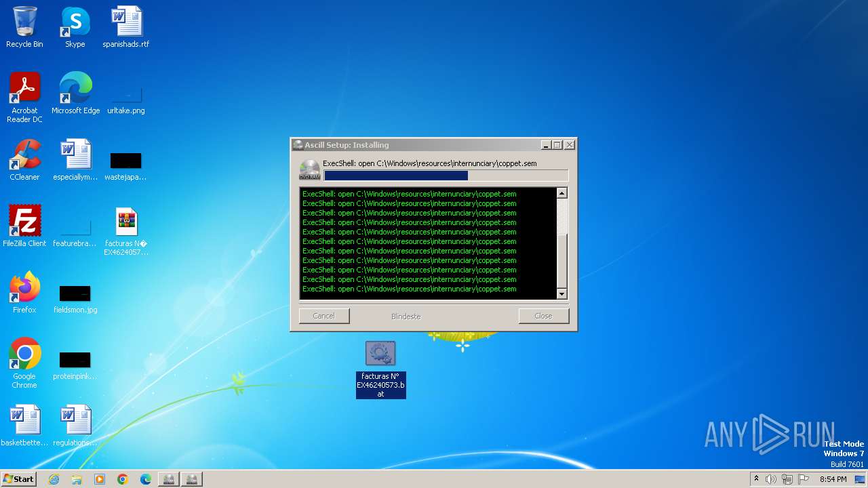
Task: Launch Skype from the desktop
Action: [75, 27]
